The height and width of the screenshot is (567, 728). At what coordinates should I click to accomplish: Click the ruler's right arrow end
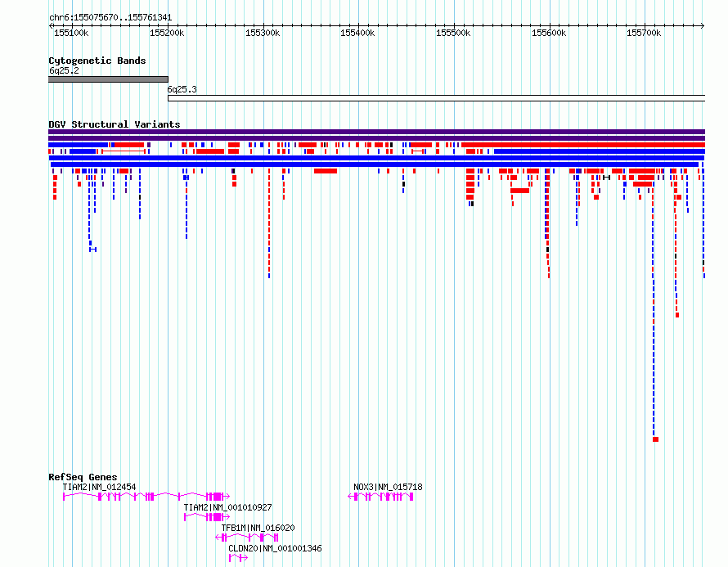(x=703, y=26)
